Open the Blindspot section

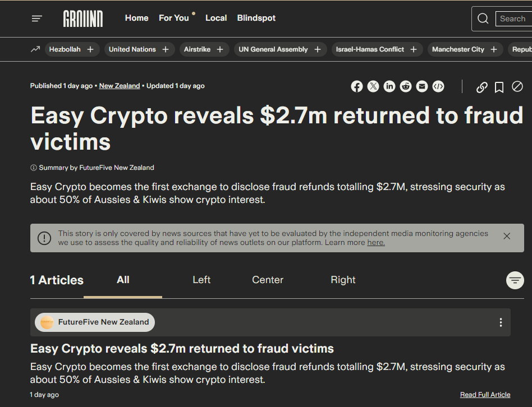point(256,18)
